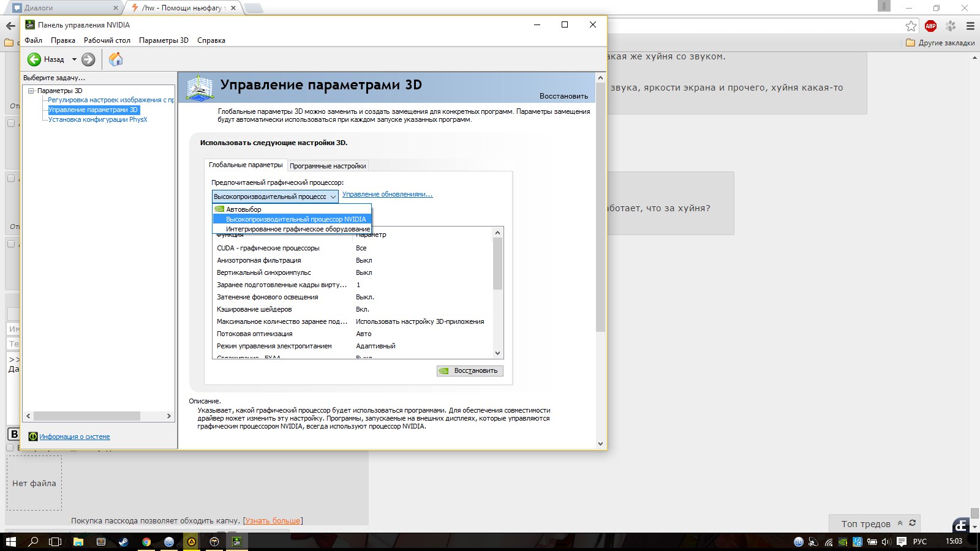Click Узнать больше link about passcode

coord(273,521)
